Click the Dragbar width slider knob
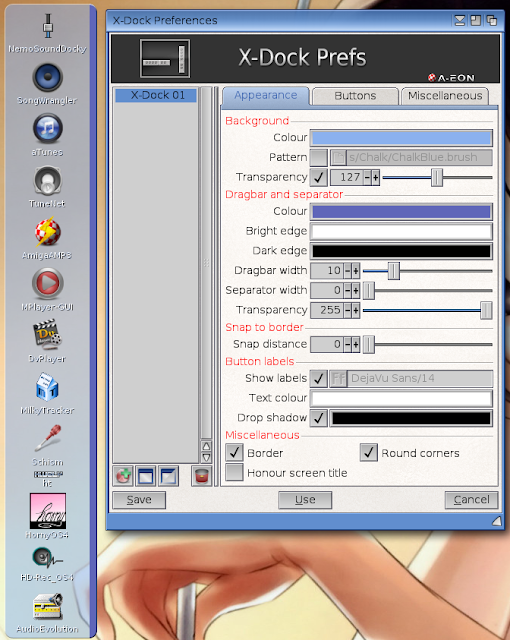 coord(393,271)
